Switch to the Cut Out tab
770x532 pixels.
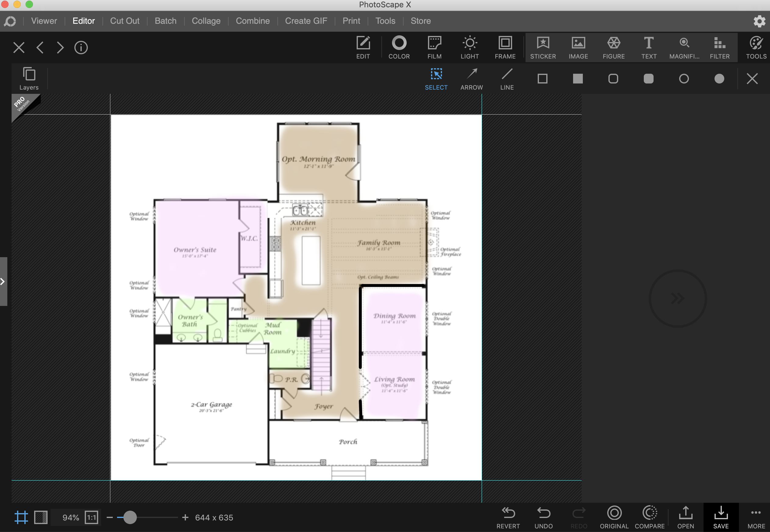[x=124, y=21]
